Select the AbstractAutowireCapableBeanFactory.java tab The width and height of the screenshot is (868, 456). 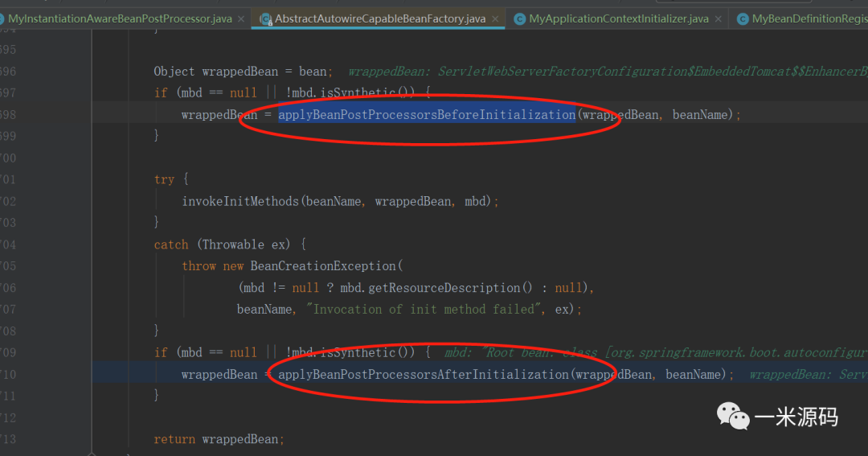pos(381,18)
